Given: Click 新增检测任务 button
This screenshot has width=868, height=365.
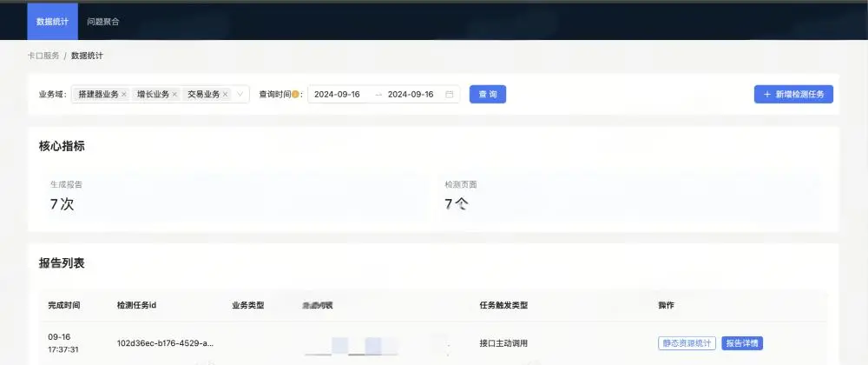Looking at the screenshot, I should [793, 94].
